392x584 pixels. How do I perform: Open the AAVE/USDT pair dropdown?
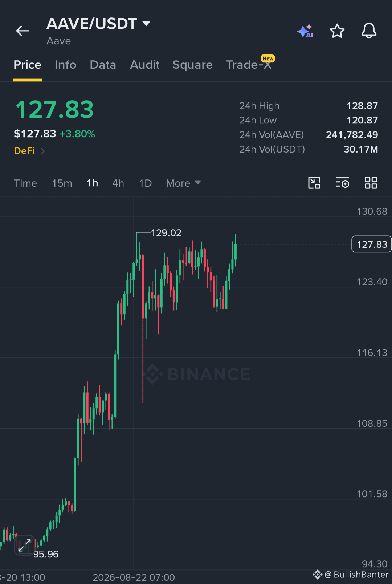click(x=146, y=24)
